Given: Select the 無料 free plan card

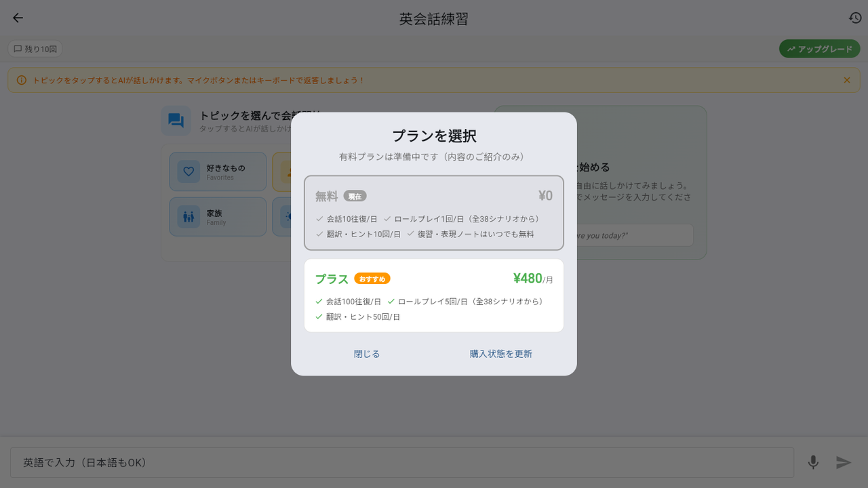Looking at the screenshot, I should (434, 213).
